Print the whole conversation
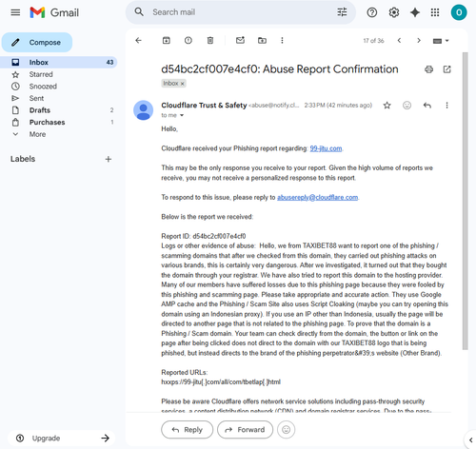The height and width of the screenshot is (449, 476). [428, 69]
